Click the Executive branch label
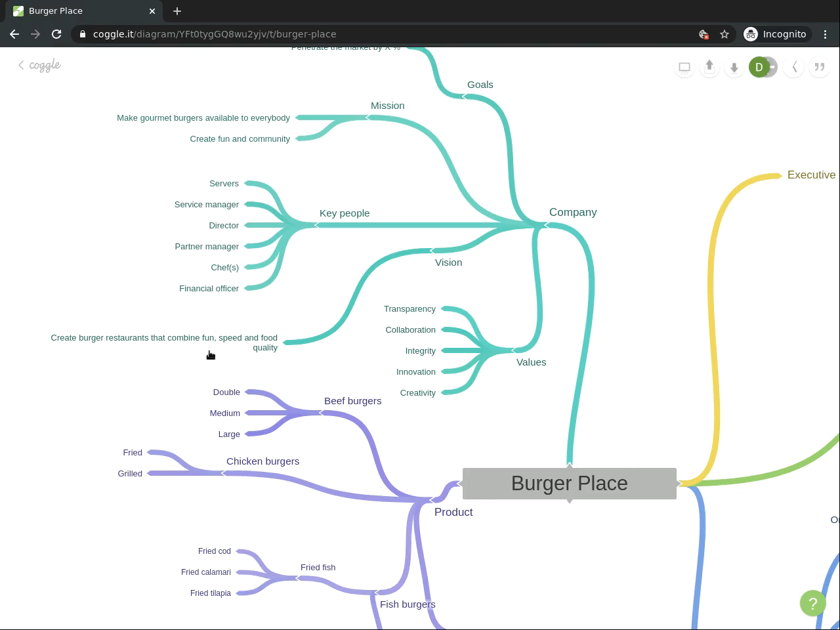Image resolution: width=840 pixels, height=630 pixels. (x=812, y=175)
